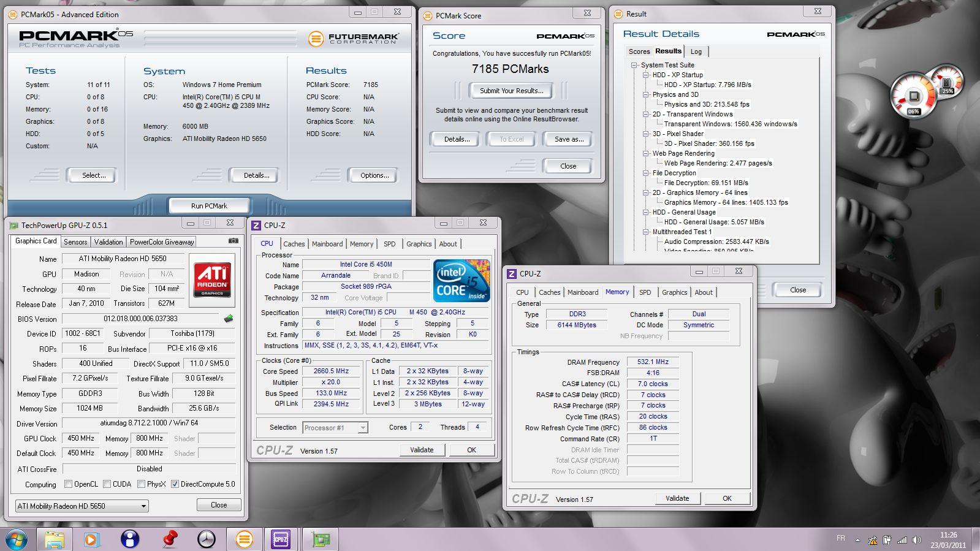The image size is (980, 551).
Task: Uncheck the DirectCompute 5.0 checkbox
Action: coord(175,484)
